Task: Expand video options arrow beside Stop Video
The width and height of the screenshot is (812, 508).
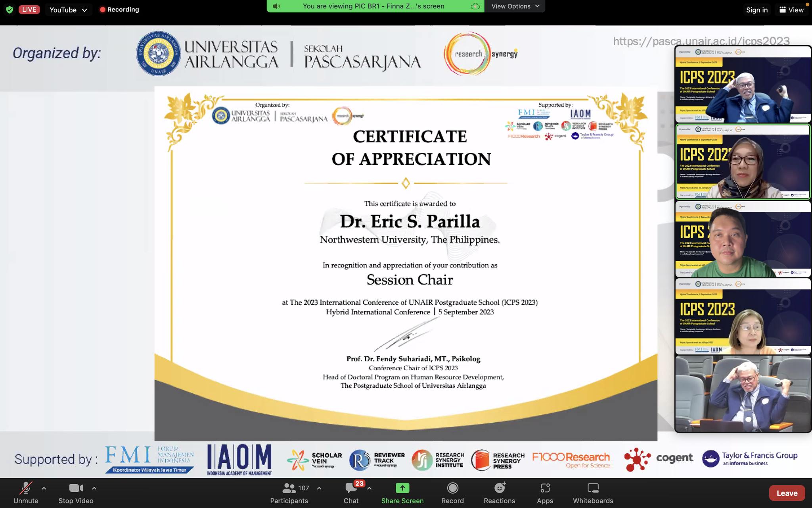Action: coord(94,488)
